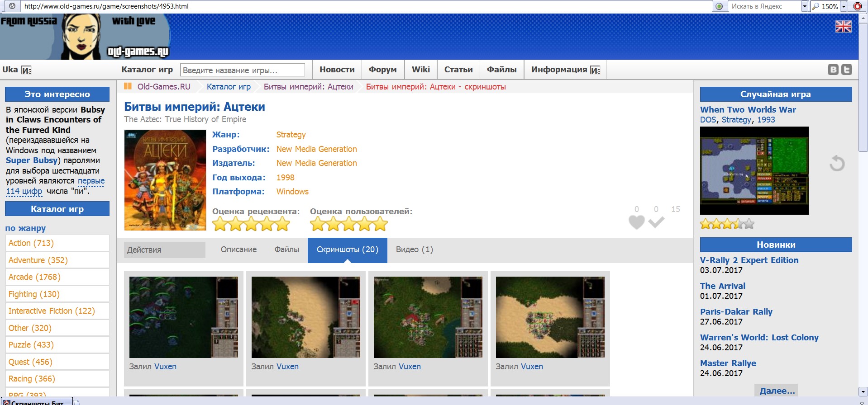This screenshot has height=405, width=868.
Task: Open the Twitter social icon
Action: pos(846,70)
